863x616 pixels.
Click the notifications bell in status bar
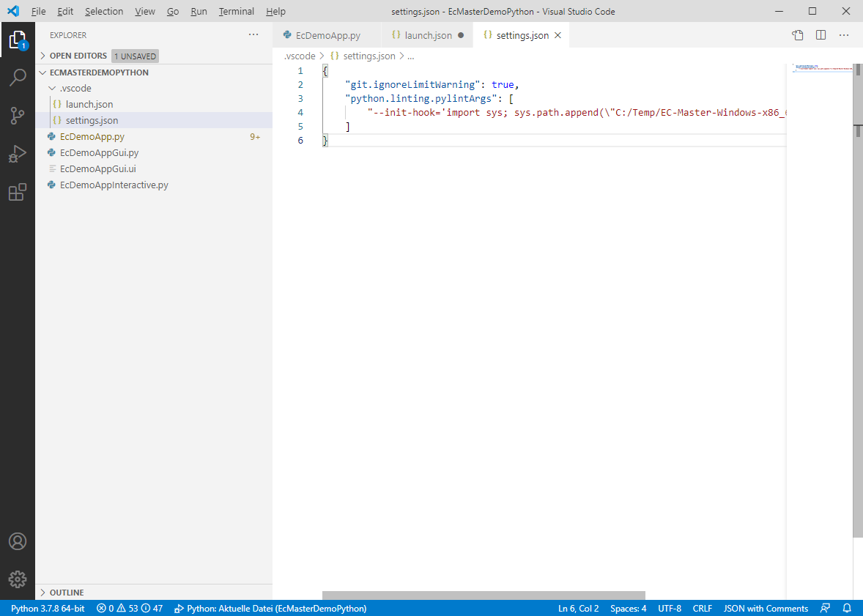coord(847,608)
